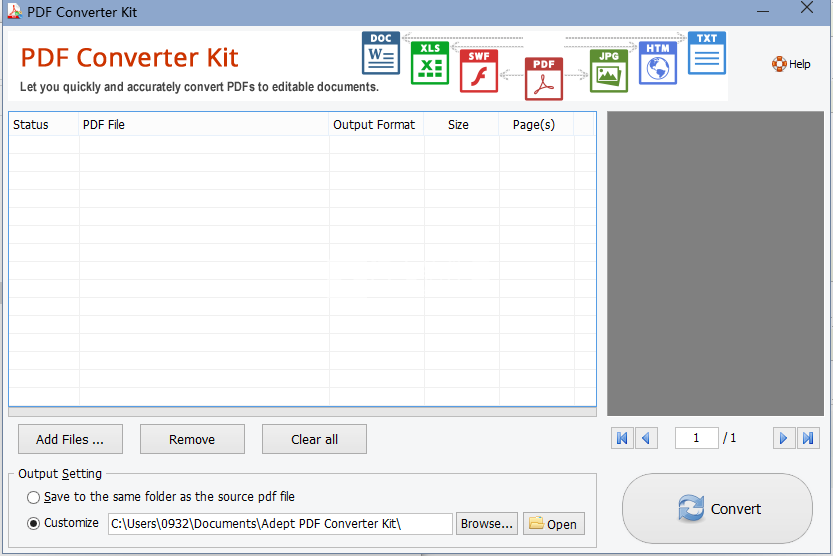The width and height of the screenshot is (833, 556).
Task: Open Help with the lifebuoy icon
Action: click(x=791, y=64)
